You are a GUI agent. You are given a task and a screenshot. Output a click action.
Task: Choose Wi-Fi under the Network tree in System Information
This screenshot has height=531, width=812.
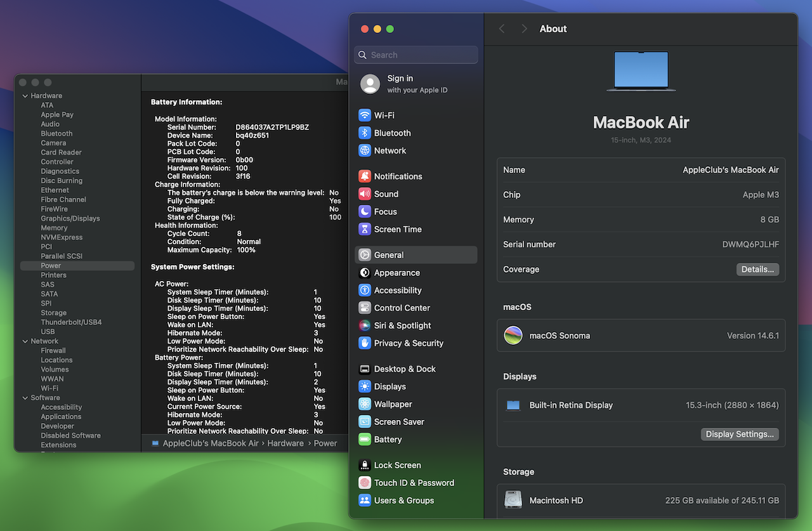(49, 388)
